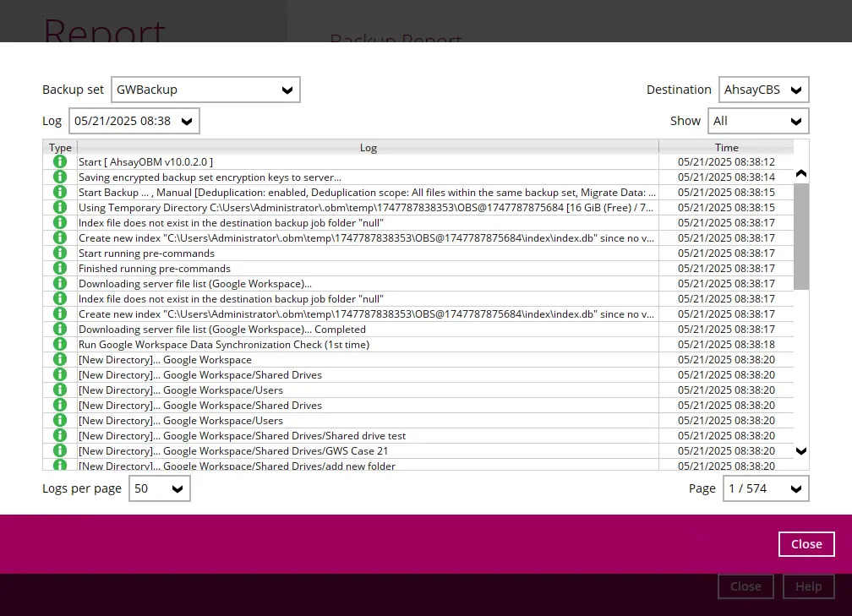Image resolution: width=852 pixels, height=616 pixels.
Task: Open the Destination dropdown showing AhsayCBS
Action: point(763,89)
